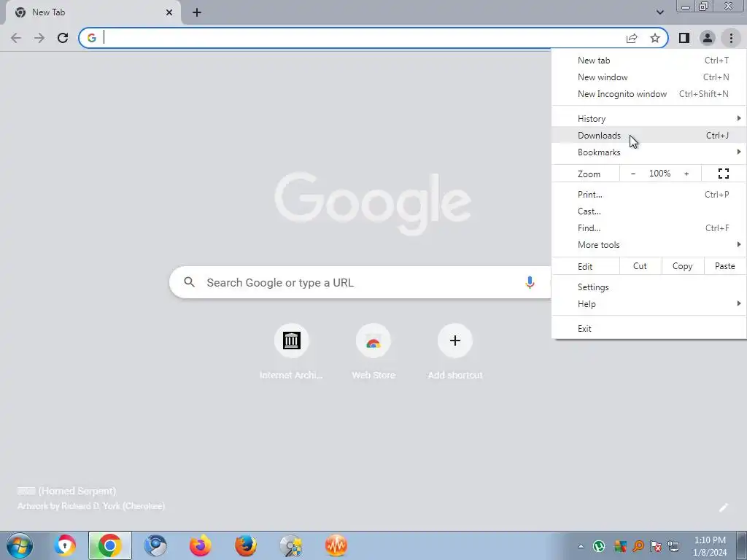This screenshot has height=560, width=747.
Task: Show hidden system tray icons arrow
Action: point(580,546)
